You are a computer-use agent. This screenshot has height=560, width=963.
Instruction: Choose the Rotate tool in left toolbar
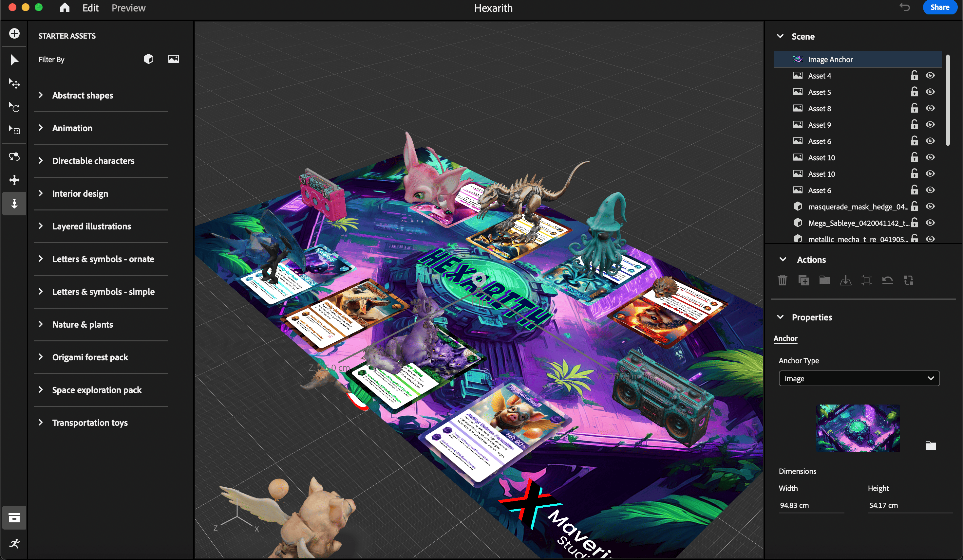14,107
